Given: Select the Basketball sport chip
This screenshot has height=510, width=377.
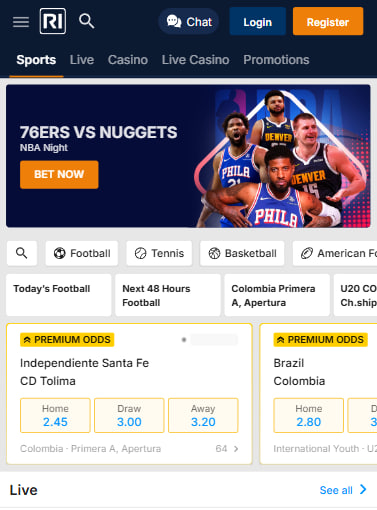Looking at the screenshot, I should click(x=242, y=253).
